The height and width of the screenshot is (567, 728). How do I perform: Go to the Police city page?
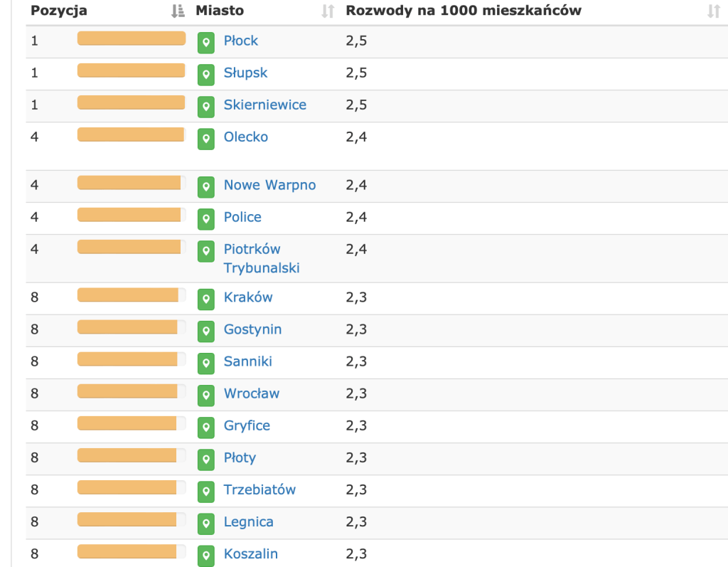pos(242,217)
